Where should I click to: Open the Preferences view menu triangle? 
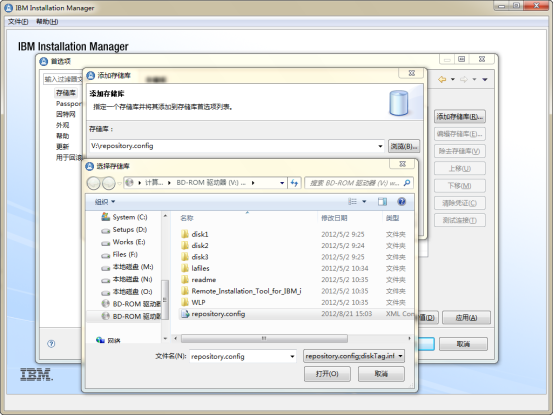[x=485, y=79]
